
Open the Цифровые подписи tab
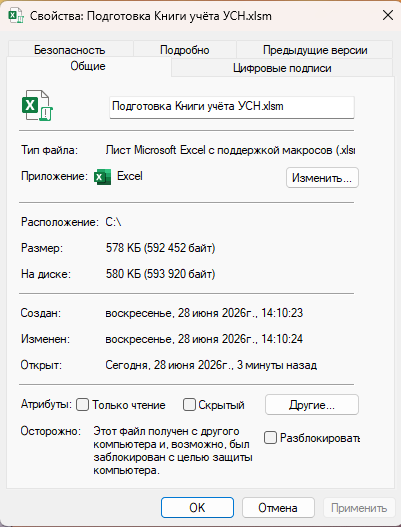282,68
